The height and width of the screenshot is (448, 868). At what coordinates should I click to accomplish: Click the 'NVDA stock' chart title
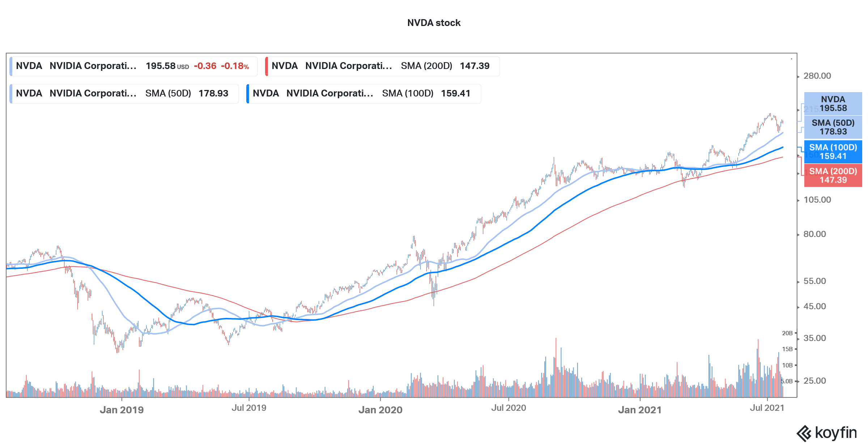(x=434, y=23)
